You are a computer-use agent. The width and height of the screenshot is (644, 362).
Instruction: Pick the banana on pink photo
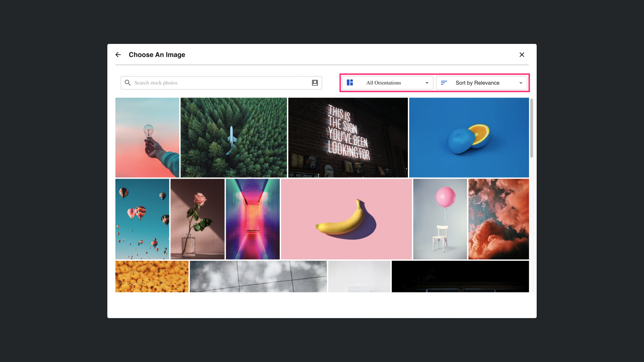pyautogui.click(x=346, y=219)
